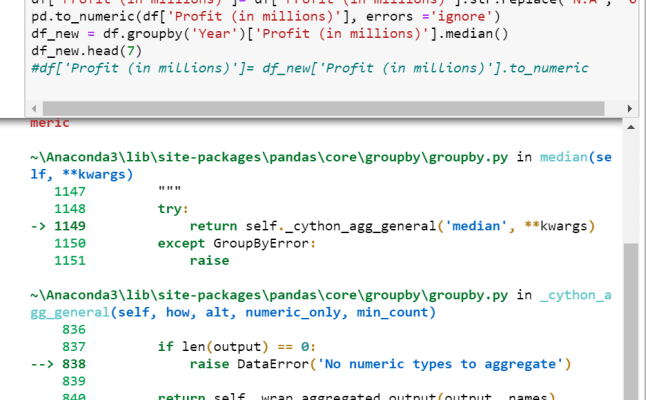This screenshot has height=400, width=650.
Task: Click 'numeric_only' parameter in traceback signature
Action: (293, 312)
